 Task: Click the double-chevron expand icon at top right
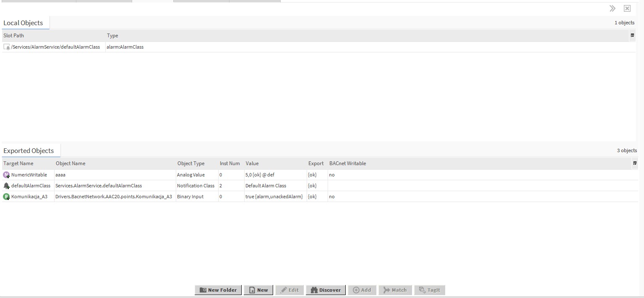[x=613, y=8]
